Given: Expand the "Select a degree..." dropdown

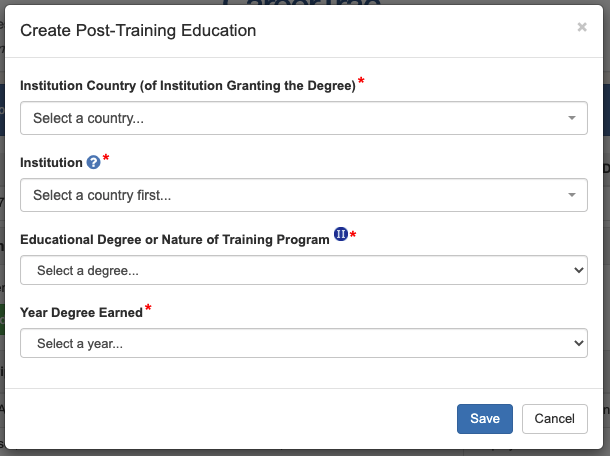Looking at the screenshot, I should coord(290,270).
